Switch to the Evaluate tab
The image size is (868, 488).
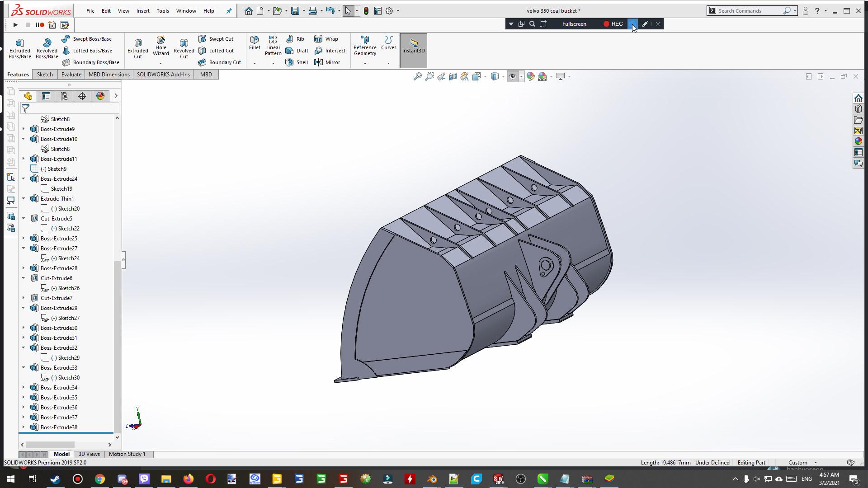coord(71,75)
